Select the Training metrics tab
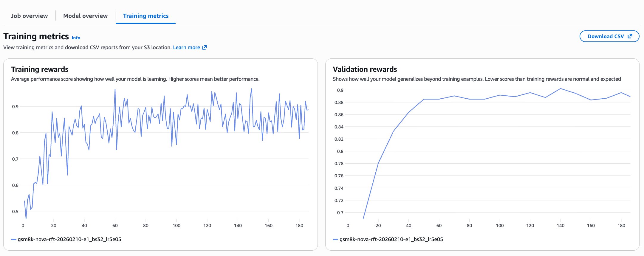 145,16
